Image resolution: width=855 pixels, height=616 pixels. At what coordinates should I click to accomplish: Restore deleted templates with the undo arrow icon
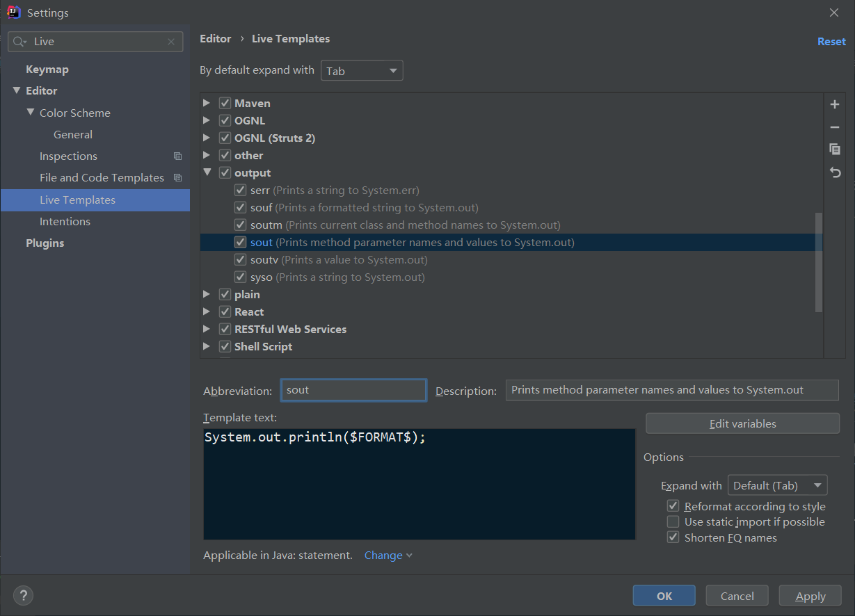[x=835, y=172]
